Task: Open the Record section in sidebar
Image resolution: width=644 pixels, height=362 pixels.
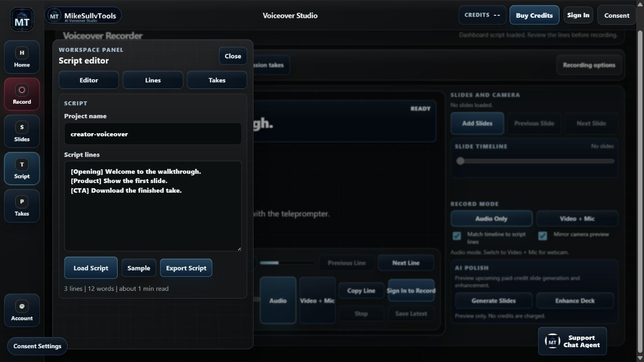Action: click(x=22, y=95)
